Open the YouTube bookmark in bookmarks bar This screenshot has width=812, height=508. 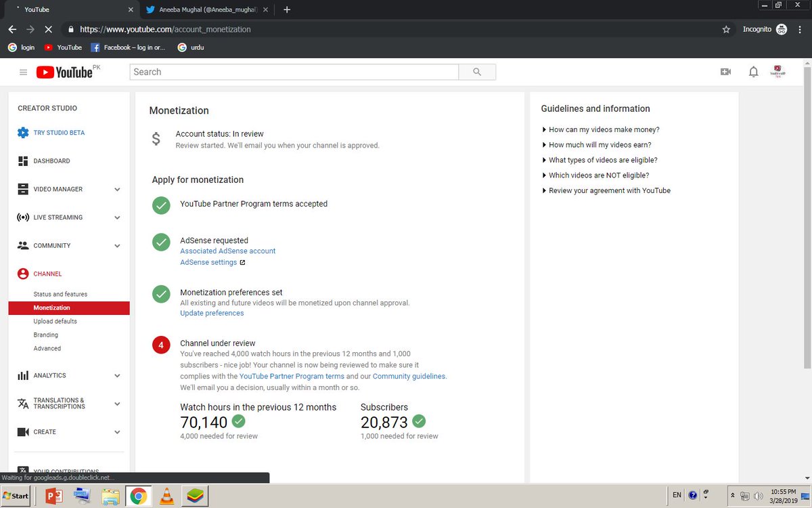point(63,47)
